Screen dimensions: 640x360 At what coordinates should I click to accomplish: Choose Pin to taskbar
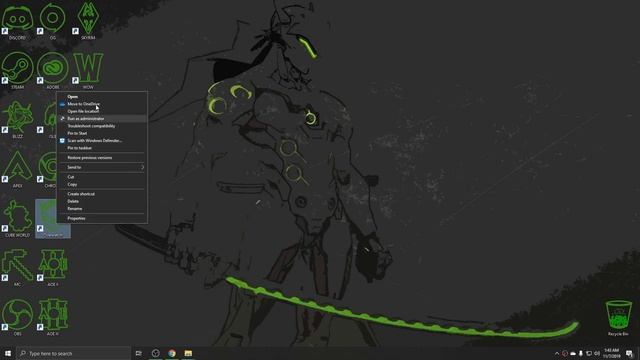[x=102, y=148]
